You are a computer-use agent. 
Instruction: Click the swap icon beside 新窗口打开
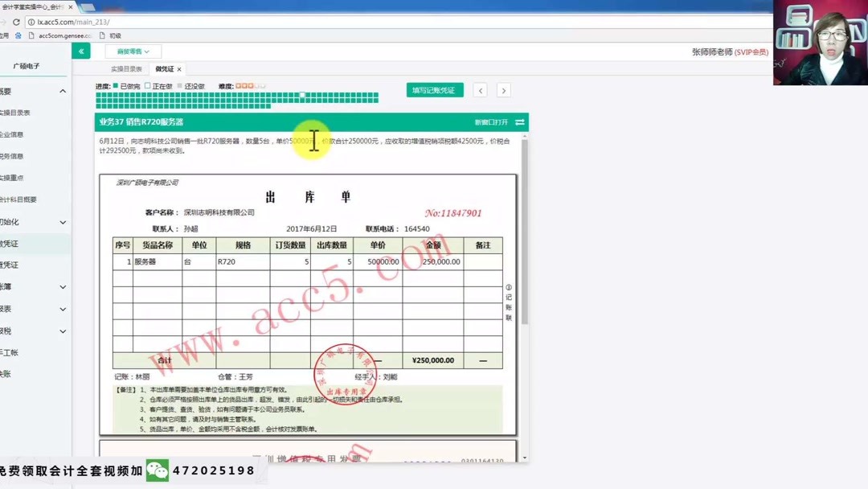coord(521,121)
